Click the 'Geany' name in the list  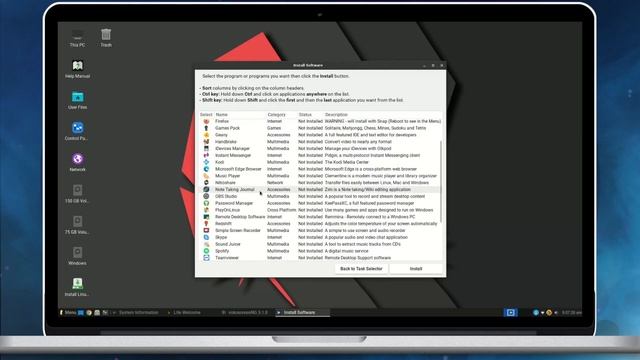pos(221,135)
